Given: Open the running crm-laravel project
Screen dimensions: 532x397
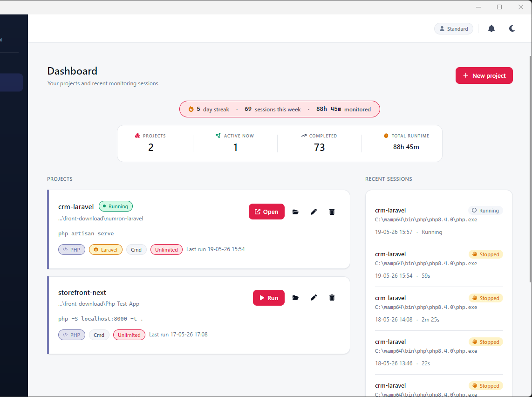Looking at the screenshot, I should point(266,212).
